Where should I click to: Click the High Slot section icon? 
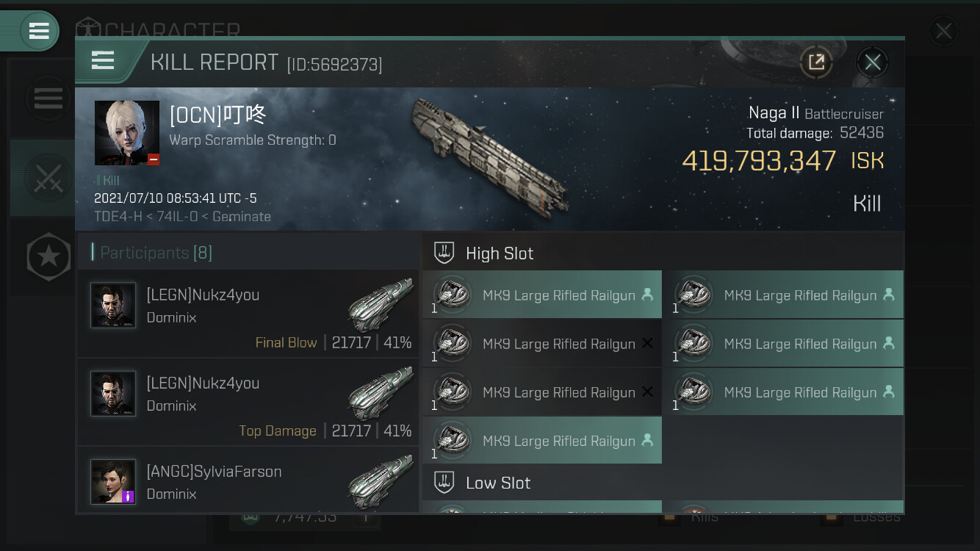444,253
